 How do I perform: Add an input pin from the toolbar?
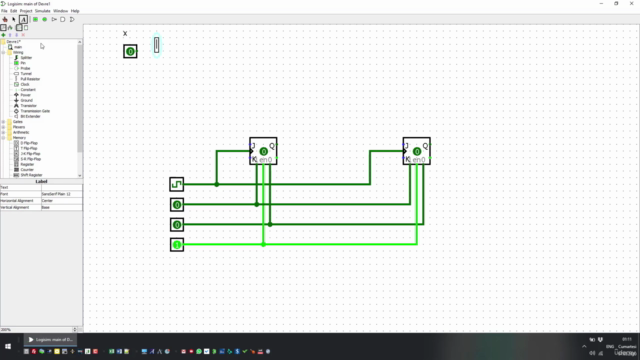point(36,19)
